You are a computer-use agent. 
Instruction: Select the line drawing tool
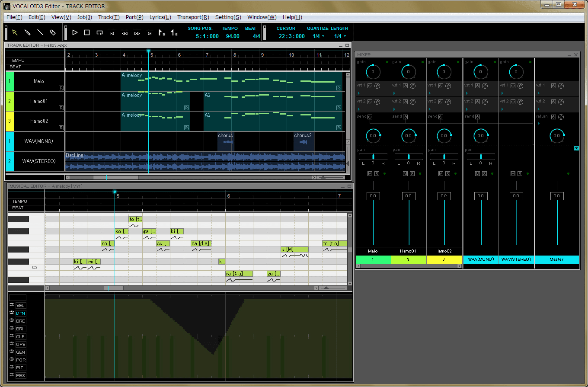pyautogui.click(x=40, y=32)
